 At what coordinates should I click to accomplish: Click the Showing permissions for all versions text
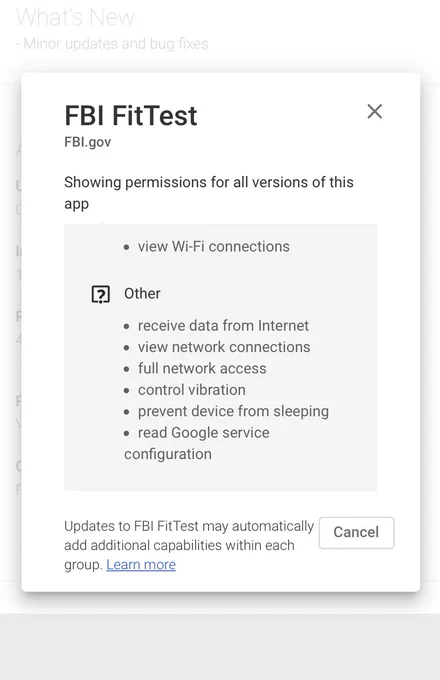point(209,193)
